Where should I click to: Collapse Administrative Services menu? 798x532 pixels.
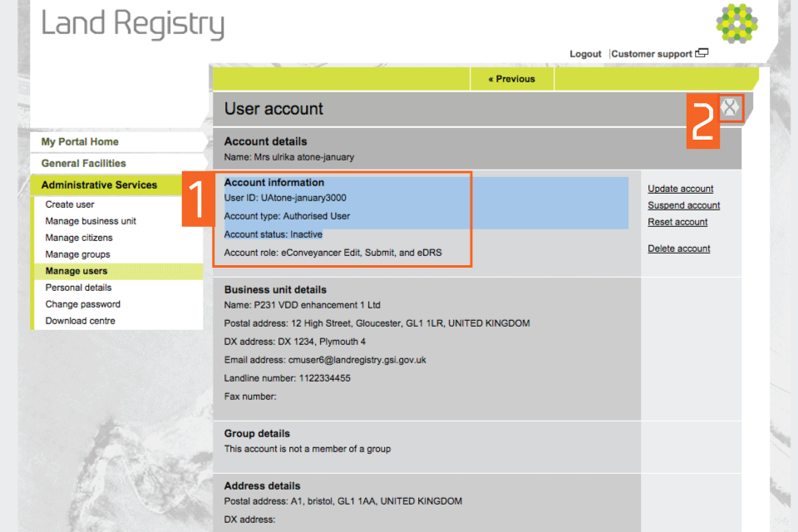point(99,185)
